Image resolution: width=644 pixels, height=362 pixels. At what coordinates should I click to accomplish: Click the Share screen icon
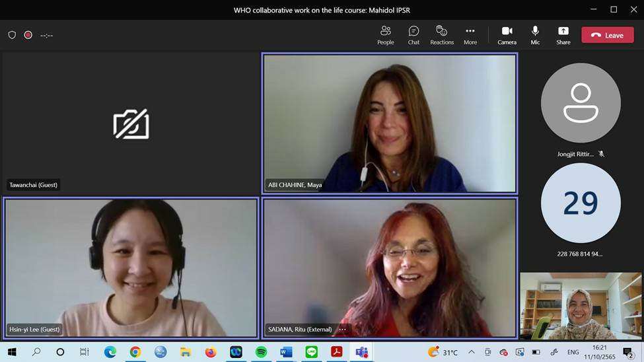pos(563,35)
